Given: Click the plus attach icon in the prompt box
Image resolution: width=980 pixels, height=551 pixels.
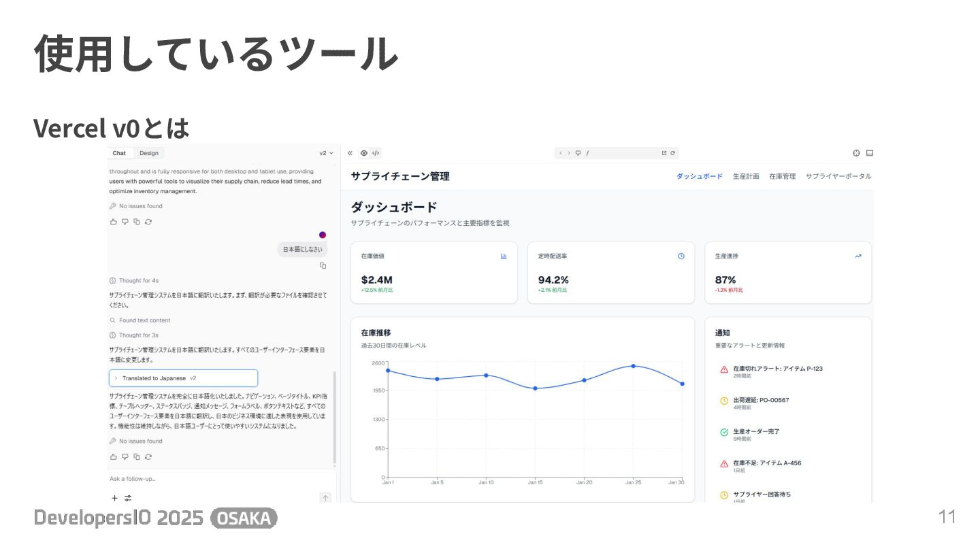Looking at the screenshot, I should pyautogui.click(x=114, y=498).
